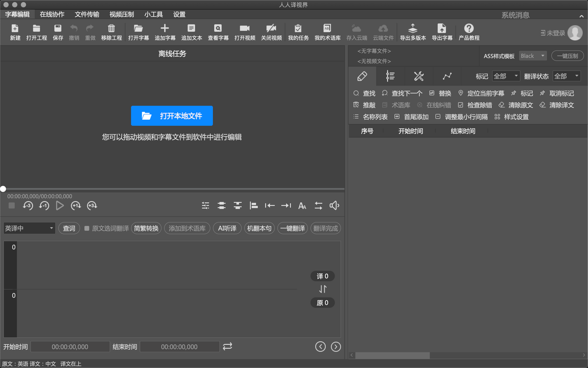Click the volume speaker icon
588x368 pixels.
(334, 205)
